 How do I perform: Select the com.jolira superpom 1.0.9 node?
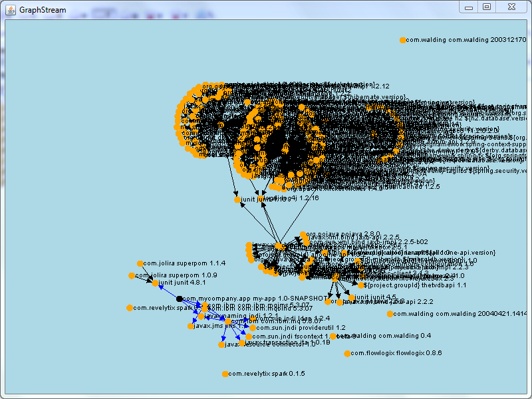point(132,275)
